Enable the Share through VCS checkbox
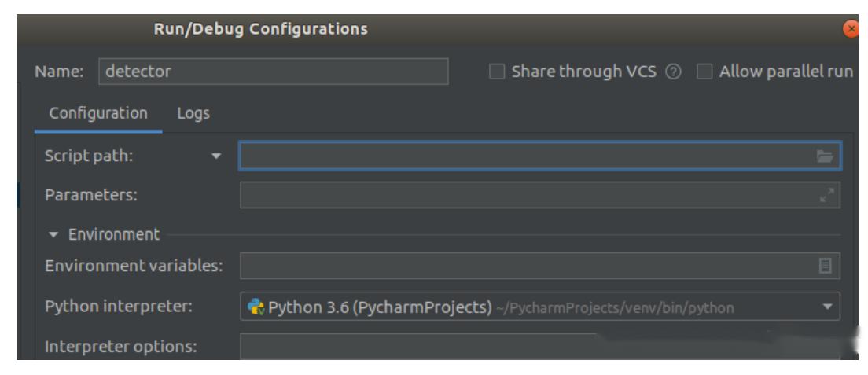The height and width of the screenshot is (375, 868). tap(496, 72)
